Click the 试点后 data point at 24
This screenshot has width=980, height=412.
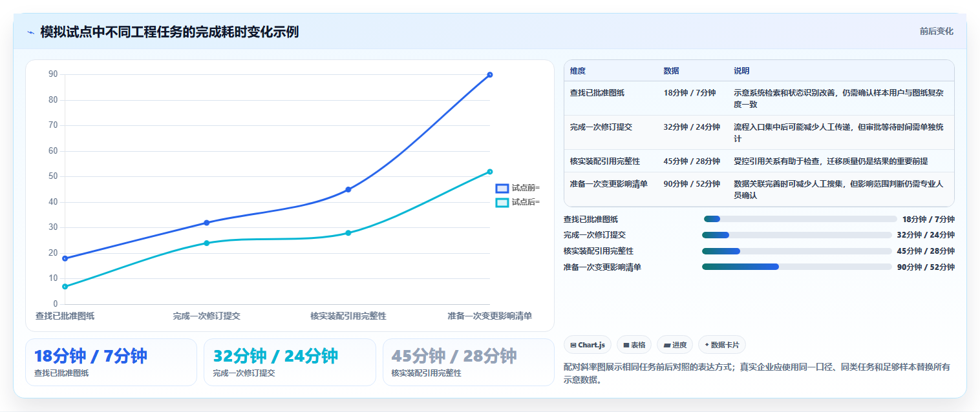click(x=207, y=243)
